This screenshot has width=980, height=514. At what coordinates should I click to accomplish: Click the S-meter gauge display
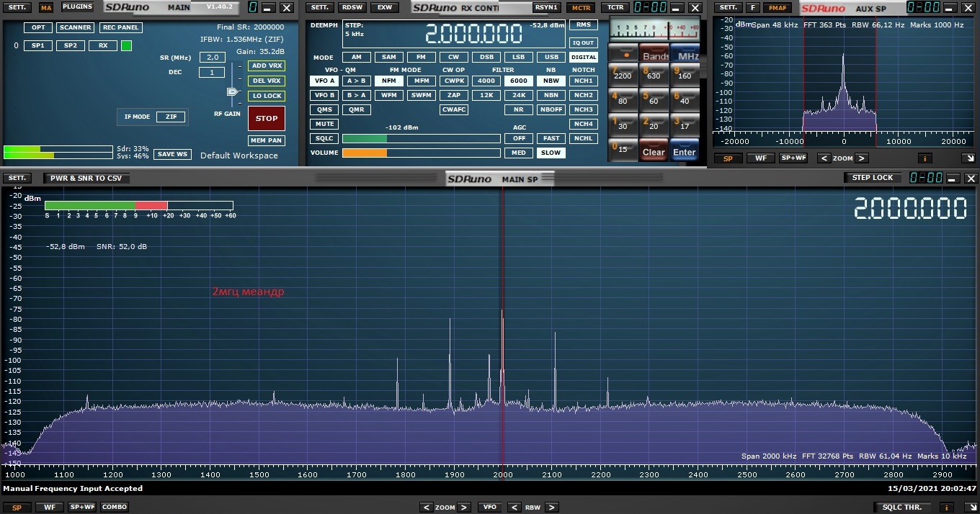pos(654,29)
